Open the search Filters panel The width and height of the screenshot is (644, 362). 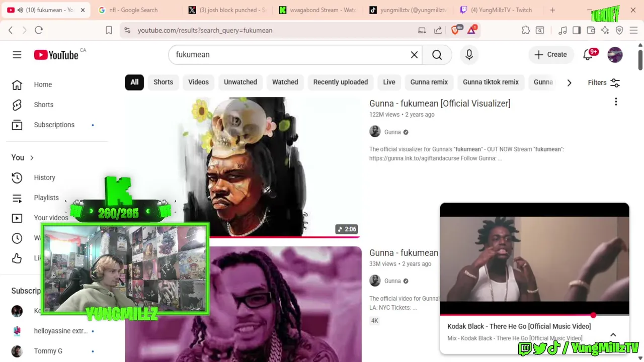tap(604, 82)
